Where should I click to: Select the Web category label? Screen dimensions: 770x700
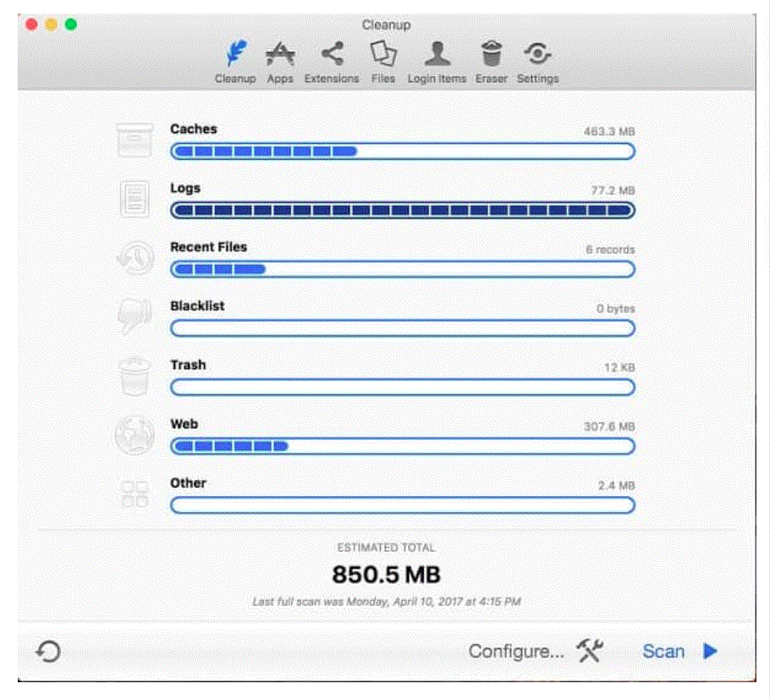point(184,424)
